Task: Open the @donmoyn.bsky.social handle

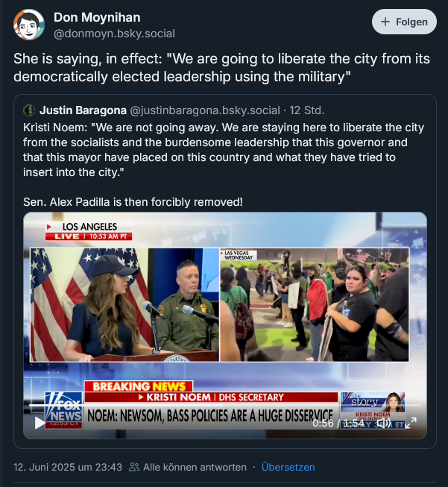Action: click(x=114, y=34)
